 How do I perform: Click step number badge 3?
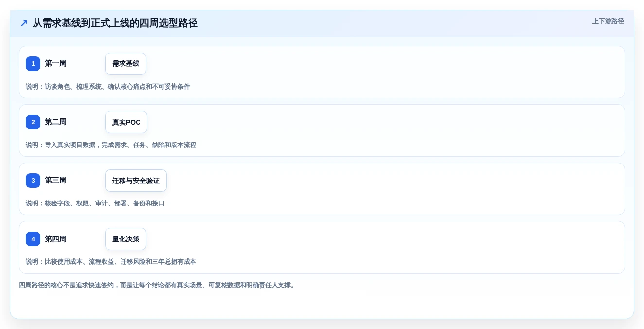point(33,181)
